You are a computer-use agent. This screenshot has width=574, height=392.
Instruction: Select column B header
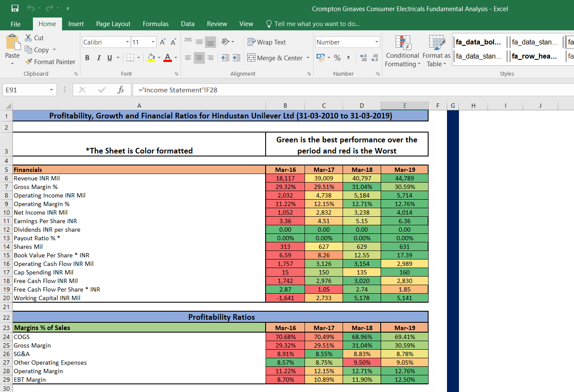[x=285, y=106]
